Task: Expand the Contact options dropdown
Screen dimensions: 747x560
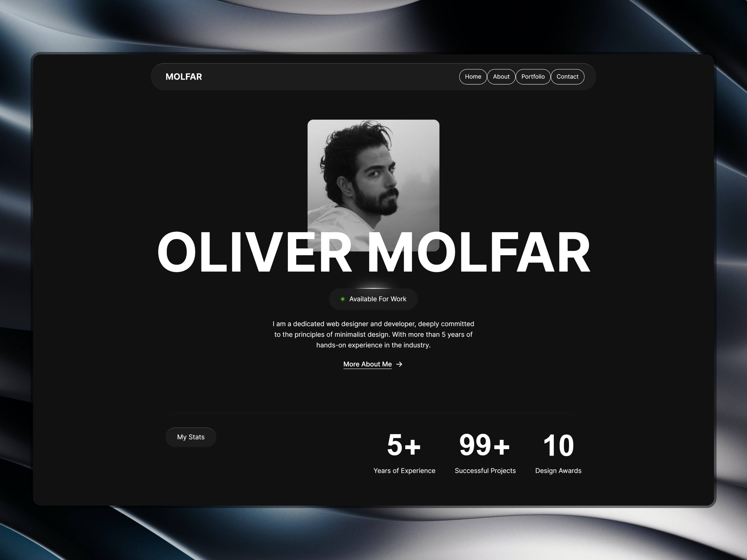Action: click(566, 77)
